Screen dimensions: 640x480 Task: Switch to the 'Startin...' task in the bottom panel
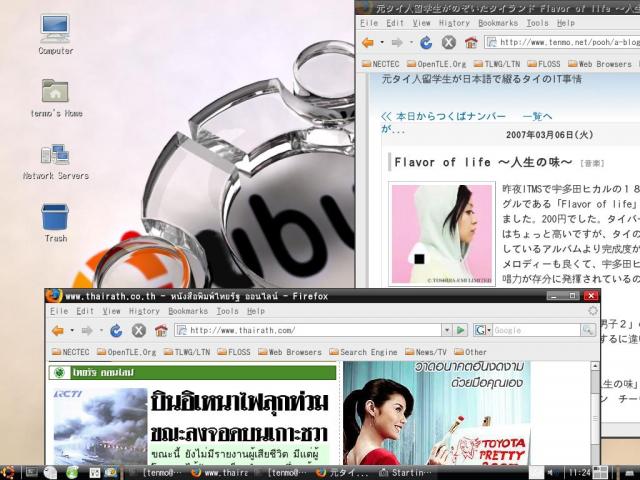coord(405,473)
